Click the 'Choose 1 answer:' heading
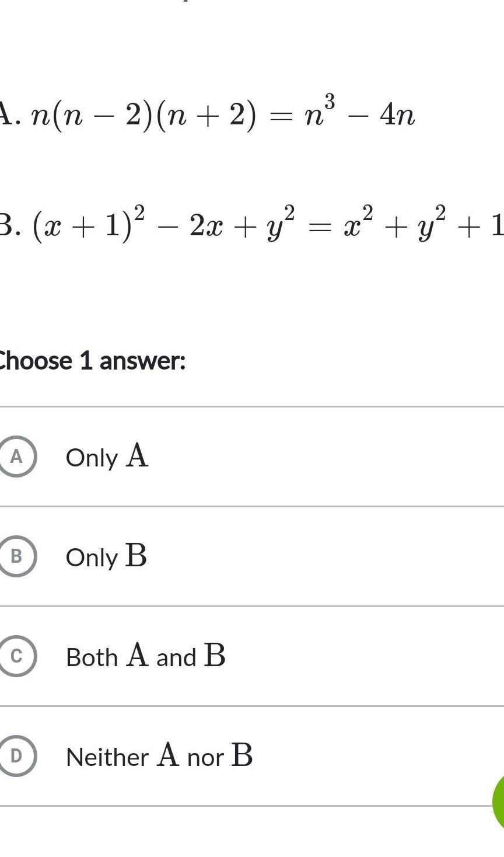Image resolution: width=504 pixels, height=857 pixels. coord(92,361)
